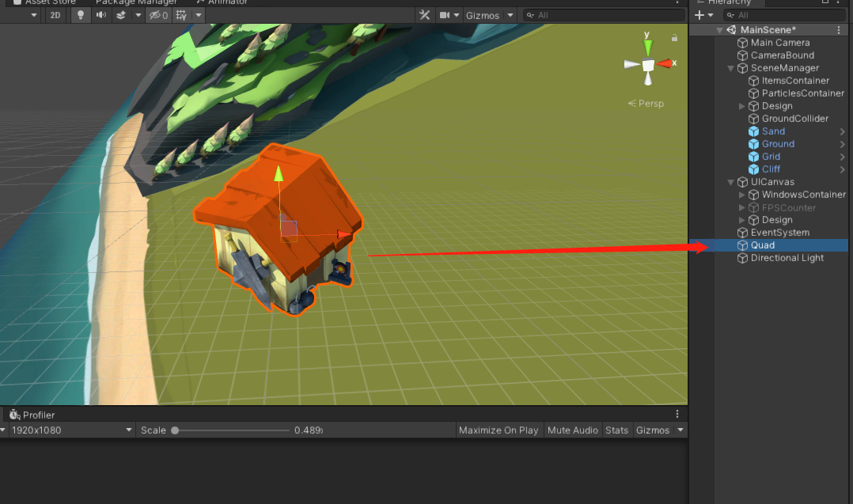
Task: Open Cliff prefab with its chevron
Action: [842, 169]
